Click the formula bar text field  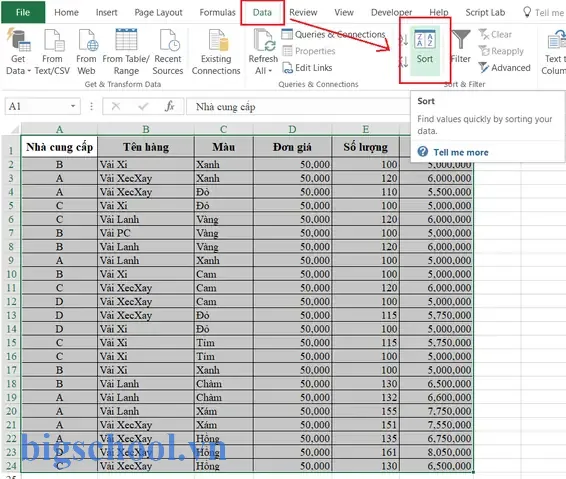pyautogui.click(x=298, y=106)
